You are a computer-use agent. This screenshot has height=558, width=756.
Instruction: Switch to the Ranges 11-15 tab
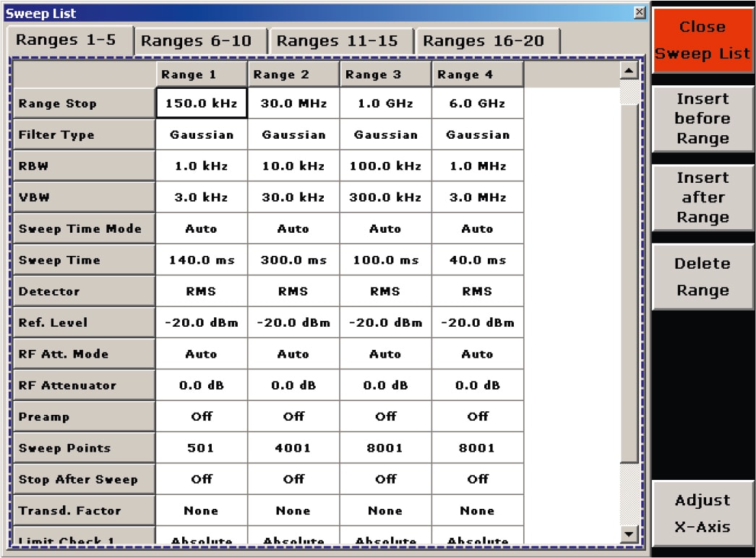[x=339, y=40]
